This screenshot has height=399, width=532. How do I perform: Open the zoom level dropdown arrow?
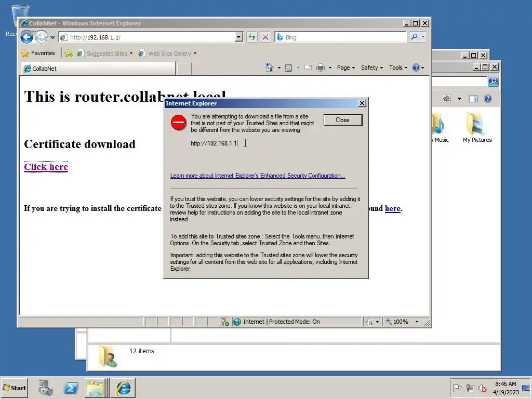417,322
